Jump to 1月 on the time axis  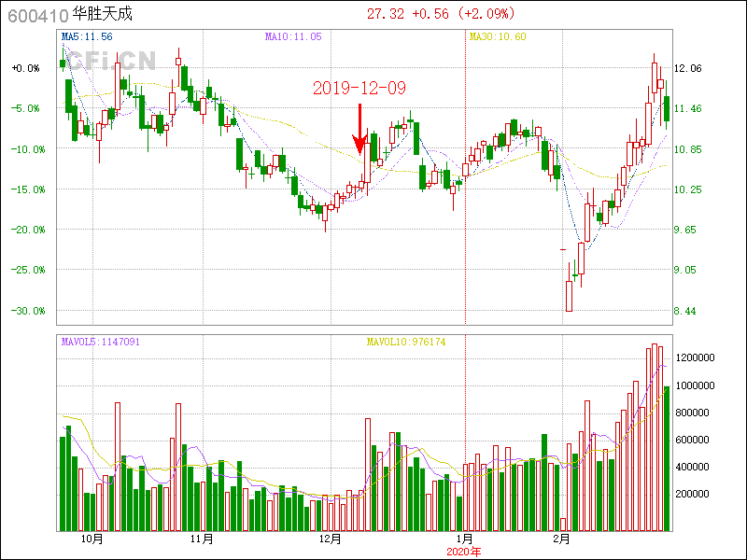tap(464, 539)
